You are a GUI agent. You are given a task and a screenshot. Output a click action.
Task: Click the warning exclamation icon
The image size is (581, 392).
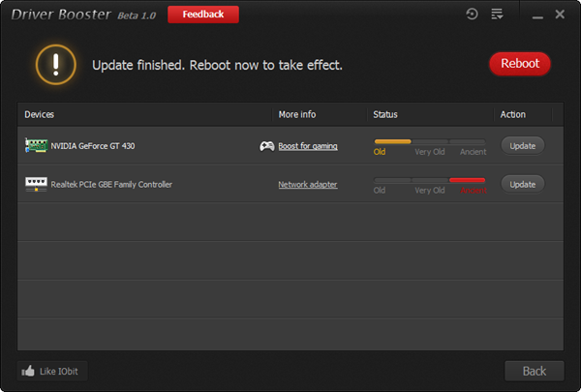(x=55, y=64)
